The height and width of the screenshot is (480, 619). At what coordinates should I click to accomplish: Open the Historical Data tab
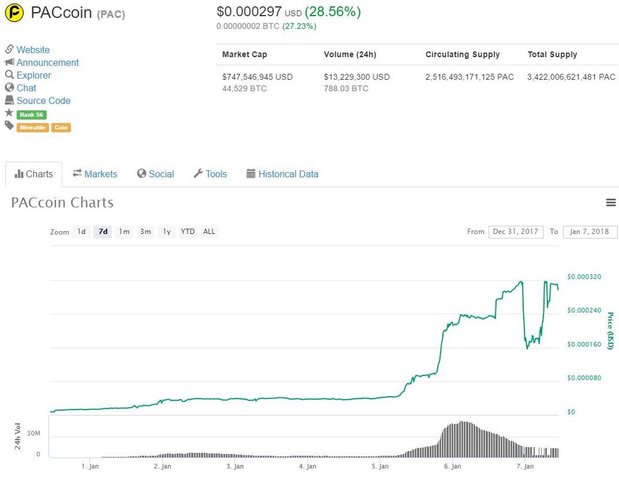(x=282, y=174)
